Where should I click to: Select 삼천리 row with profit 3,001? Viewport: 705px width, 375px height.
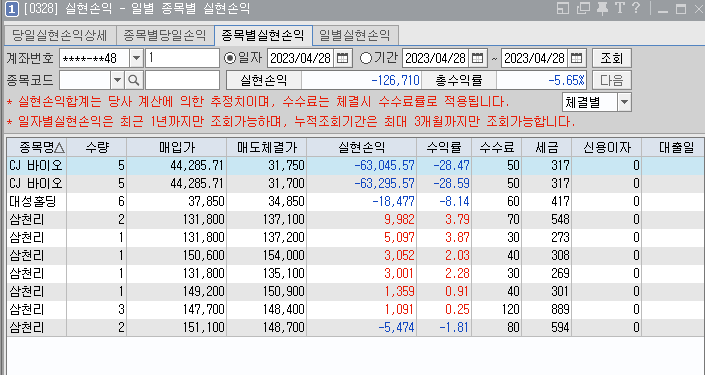(x=356, y=273)
